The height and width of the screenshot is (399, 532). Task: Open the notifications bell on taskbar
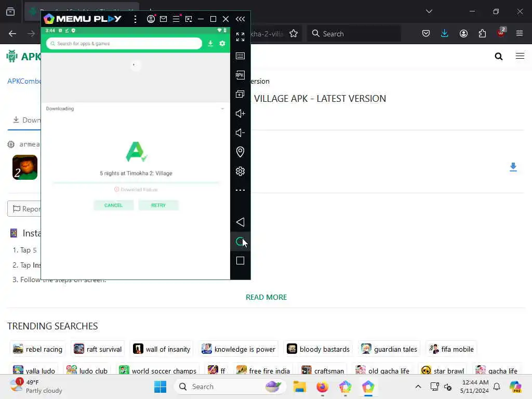coord(497,387)
